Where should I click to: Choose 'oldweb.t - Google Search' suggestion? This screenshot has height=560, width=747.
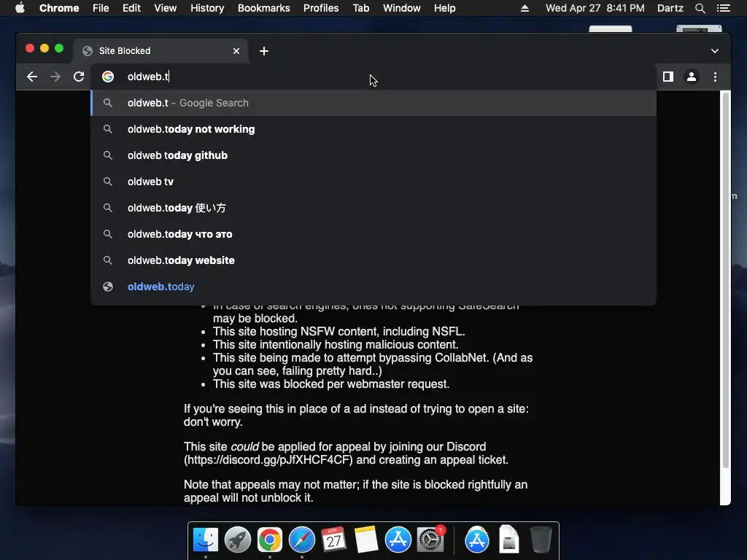click(x=373, y=103)
